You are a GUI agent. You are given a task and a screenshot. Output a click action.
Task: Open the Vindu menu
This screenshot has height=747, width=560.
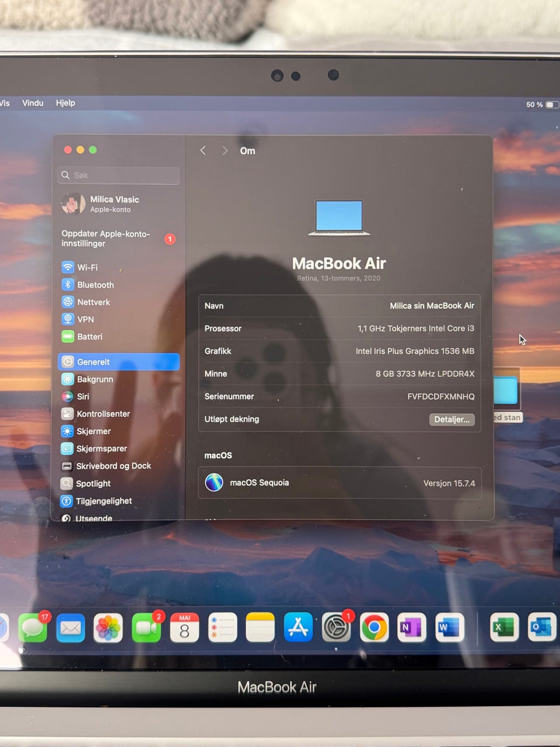pyautogui.click(x=33, y=103)
